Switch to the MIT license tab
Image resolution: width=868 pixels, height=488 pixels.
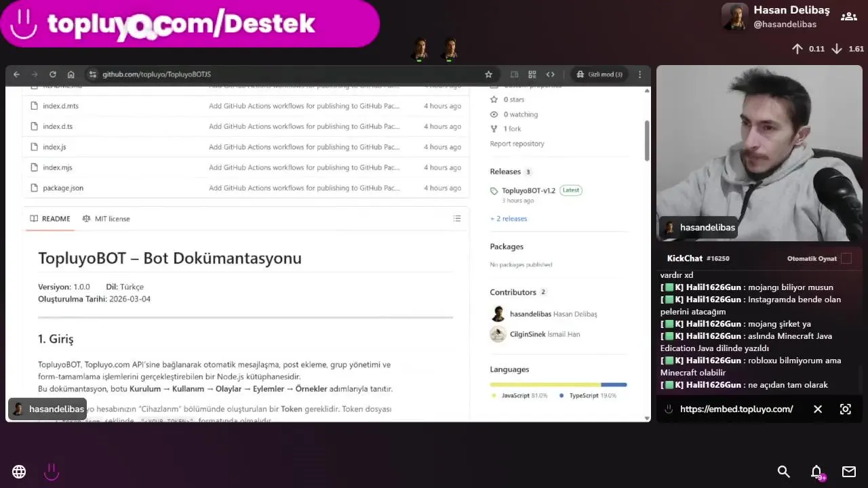[106, 219]
